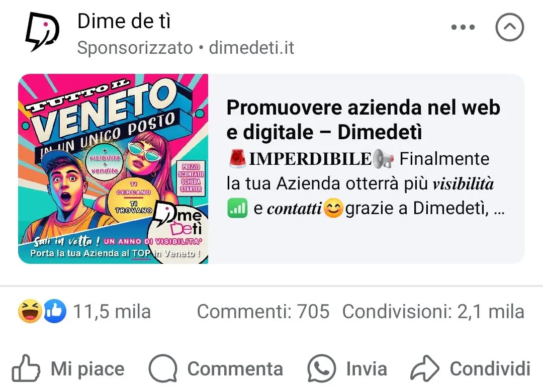Viewport: 543px width, 392px height.
Task: Open the 'Promuovere azienda nel web' headline
Action: pyautogui.click(x=364, y=120)
